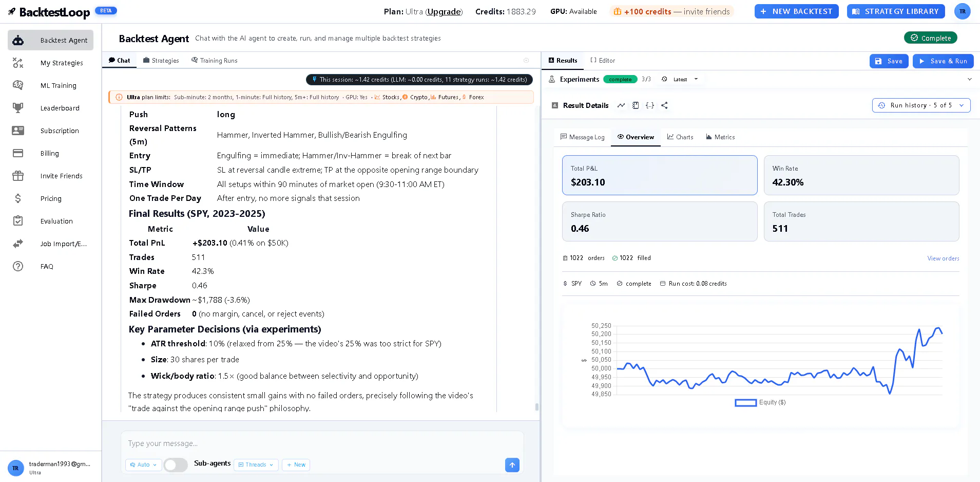Open Billing credit card icon

(18, 153)
